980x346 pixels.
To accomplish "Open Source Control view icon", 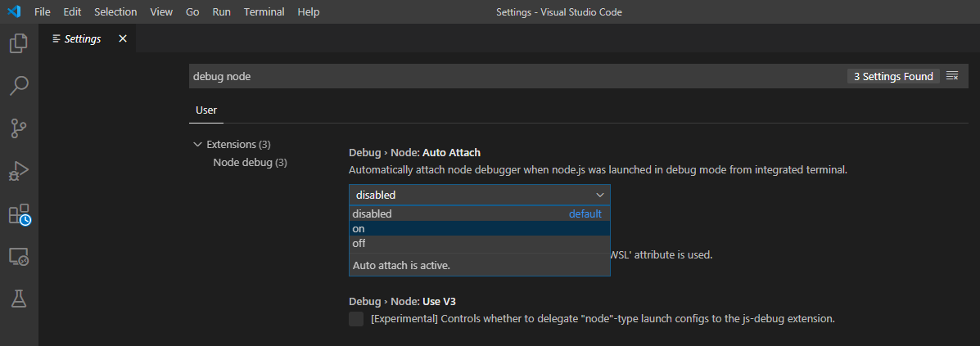I will (x=19, y=128).
